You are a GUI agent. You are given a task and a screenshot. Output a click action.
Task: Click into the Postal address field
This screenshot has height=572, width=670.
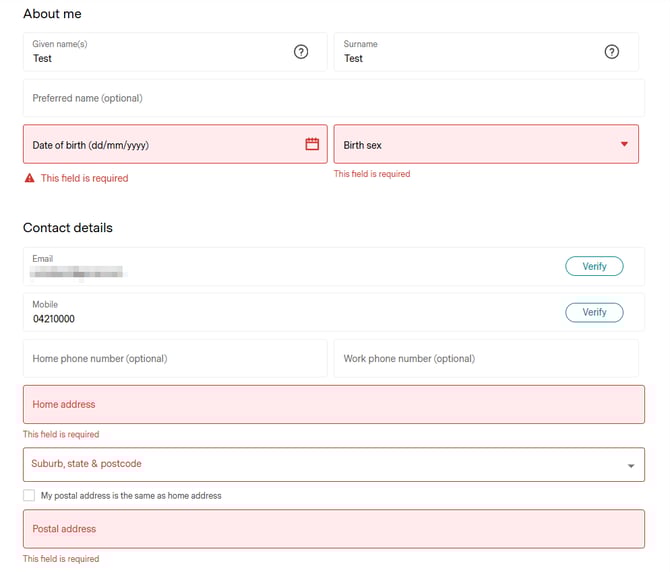click(333, 529)
